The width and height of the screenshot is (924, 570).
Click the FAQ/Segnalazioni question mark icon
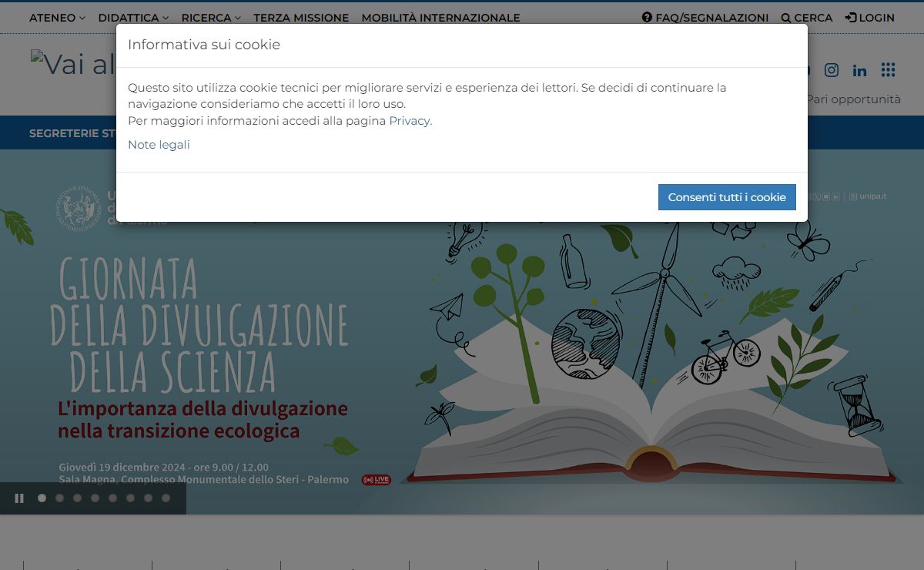[x=647, y=18]
